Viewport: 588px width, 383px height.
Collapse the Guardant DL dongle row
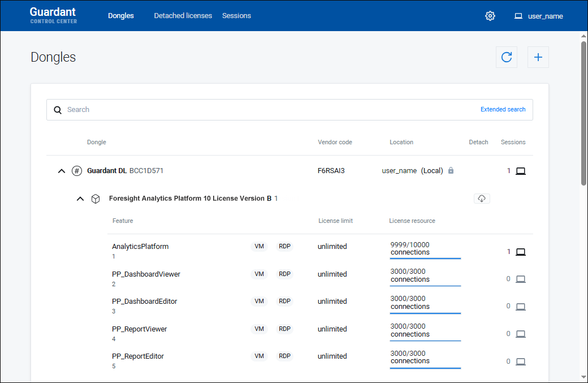(62, 171)
